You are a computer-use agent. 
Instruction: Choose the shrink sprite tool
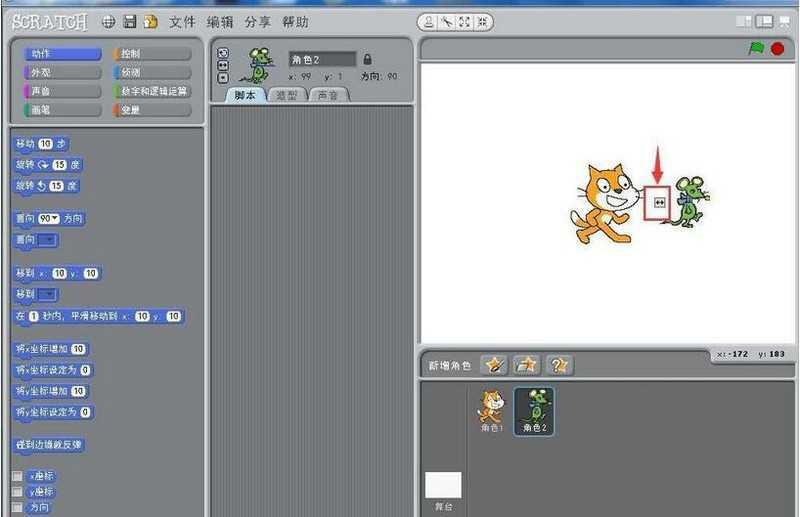482,21
